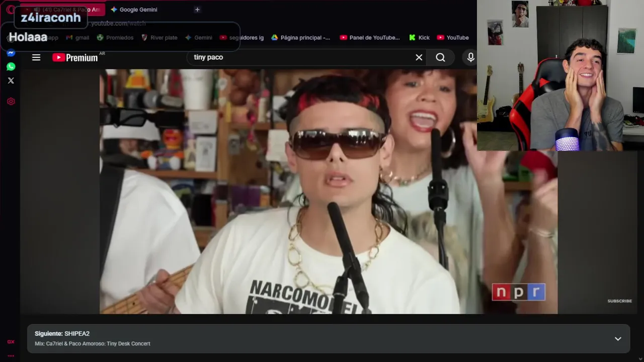
Task: Click 'Siguiente: SHIPEA2' next video title
Action: [62, 334]
